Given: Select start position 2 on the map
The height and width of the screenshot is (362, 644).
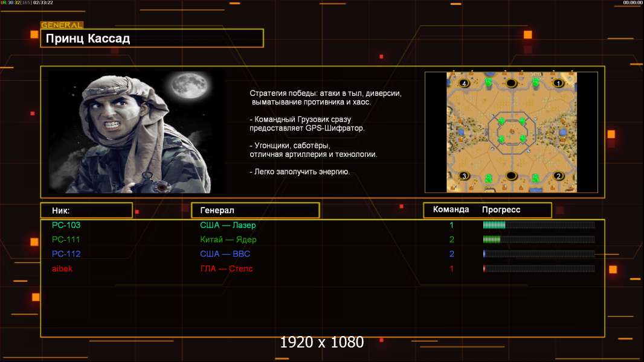Looking at the screenshot, I should pyautogui.click(x=558, y=176).
